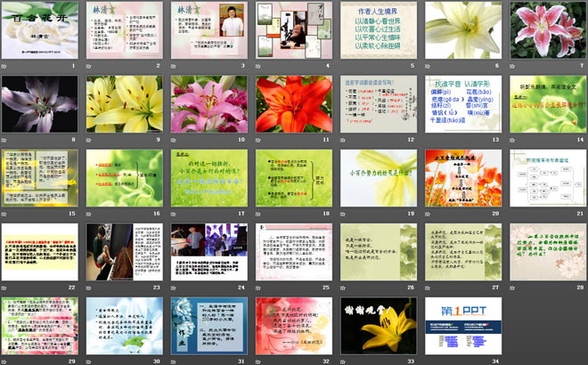Click the animation star icon under slide 2
The height and width of the screenshot is (365, 588).
(x=89, y=67)
